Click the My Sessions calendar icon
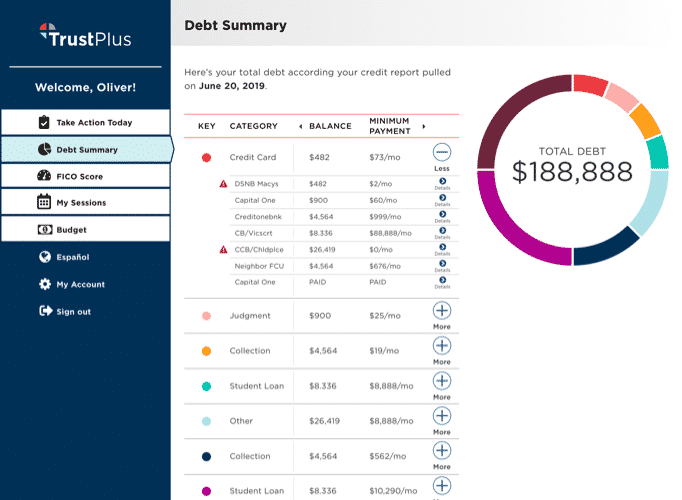 click(44, 202)
